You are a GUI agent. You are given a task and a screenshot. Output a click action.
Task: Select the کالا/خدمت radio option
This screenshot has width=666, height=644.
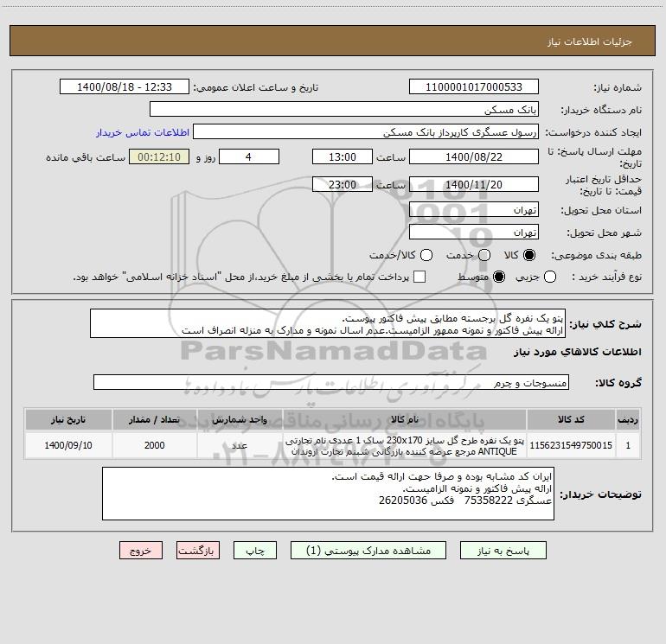[426, 255]
